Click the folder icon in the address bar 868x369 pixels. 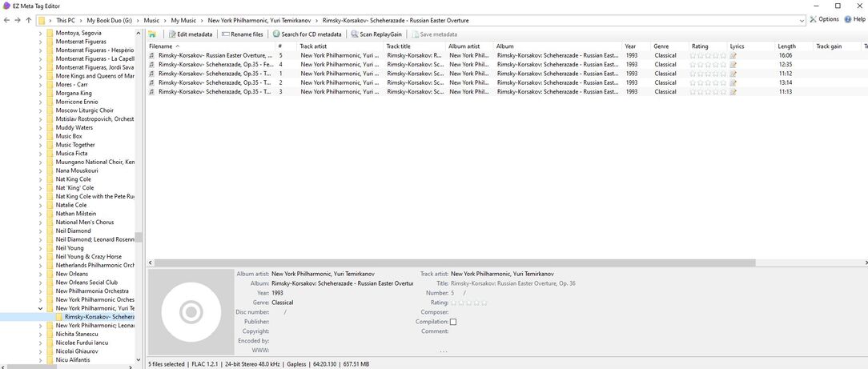point(42,21)
